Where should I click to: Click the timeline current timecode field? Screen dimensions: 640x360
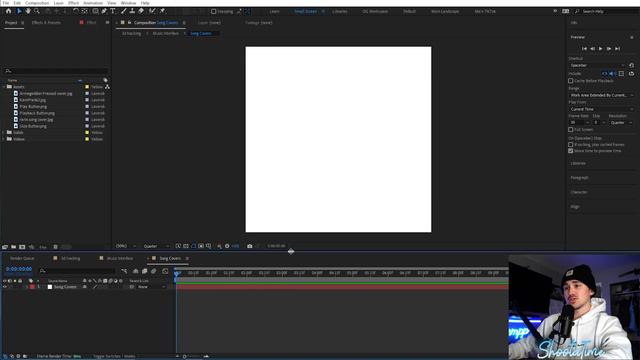coord(19,269)
